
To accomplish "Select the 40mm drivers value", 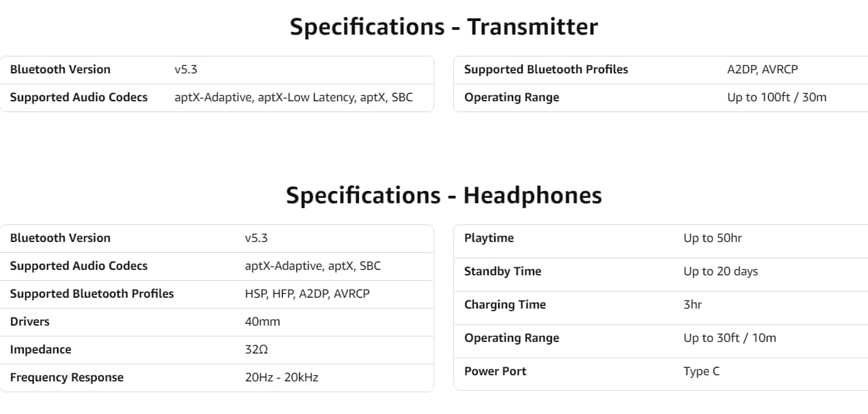I will tap(262, 322).
